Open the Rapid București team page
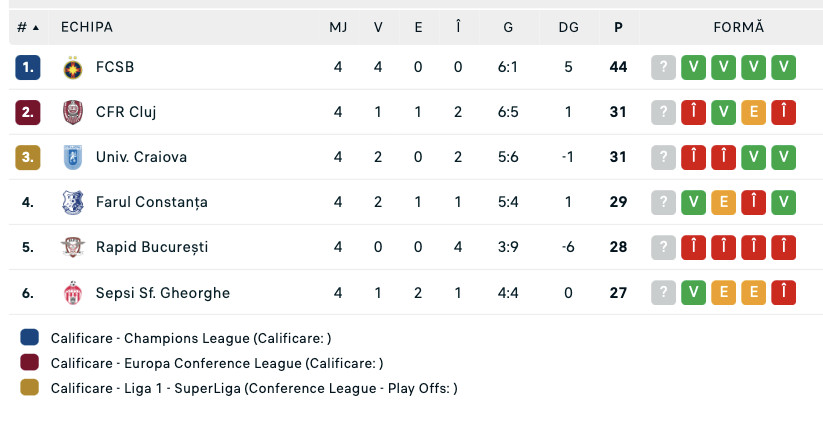823x427 pixels. (151, 247)
